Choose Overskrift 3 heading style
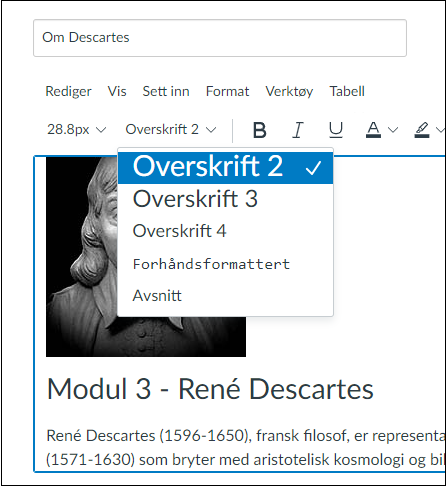This screenshot has height=486, width=446. pos(226,199)
